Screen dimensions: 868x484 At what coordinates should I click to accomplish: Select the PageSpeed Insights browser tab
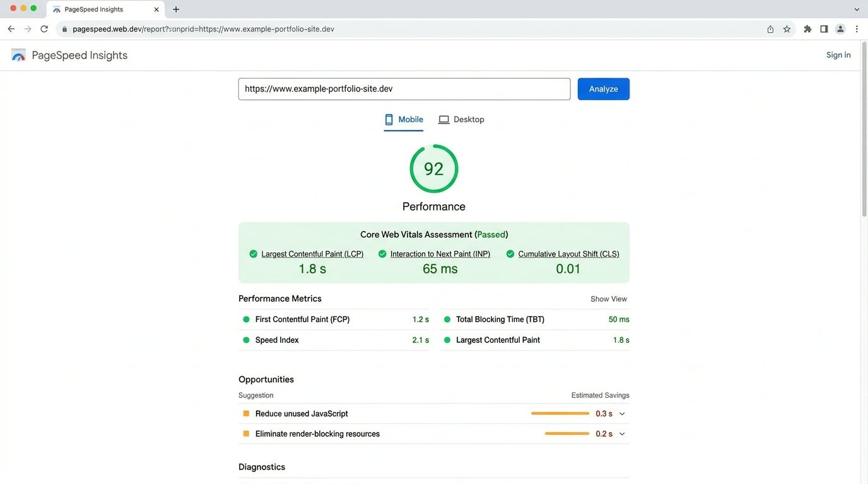tap(104, 9)
